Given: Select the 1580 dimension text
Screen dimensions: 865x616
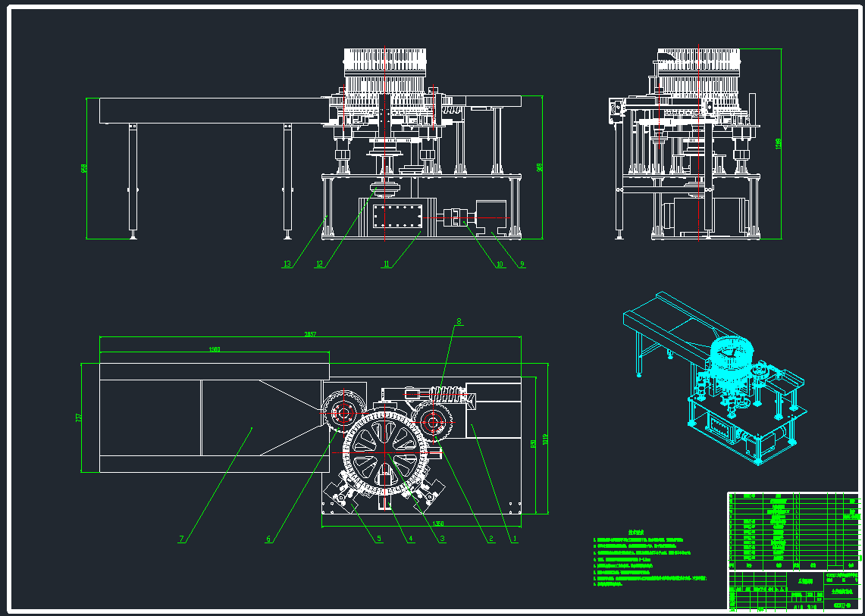Looking at the screenshot, I should coord(214,349).
